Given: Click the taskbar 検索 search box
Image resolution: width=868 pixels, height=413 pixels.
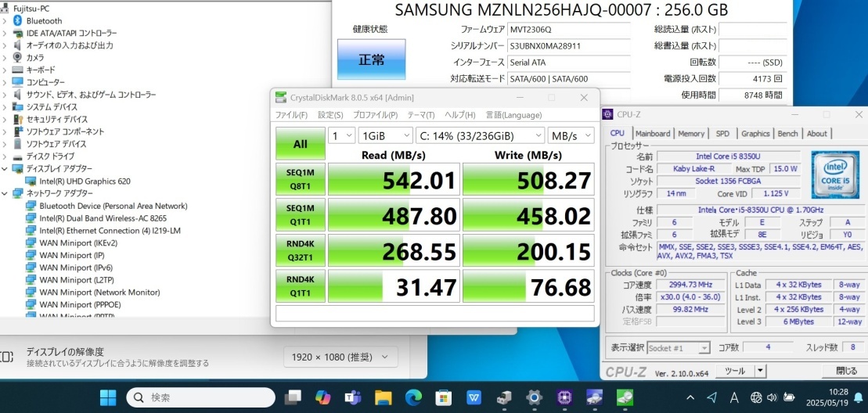Looking at the screenshot, I should (x=201, y=397).
